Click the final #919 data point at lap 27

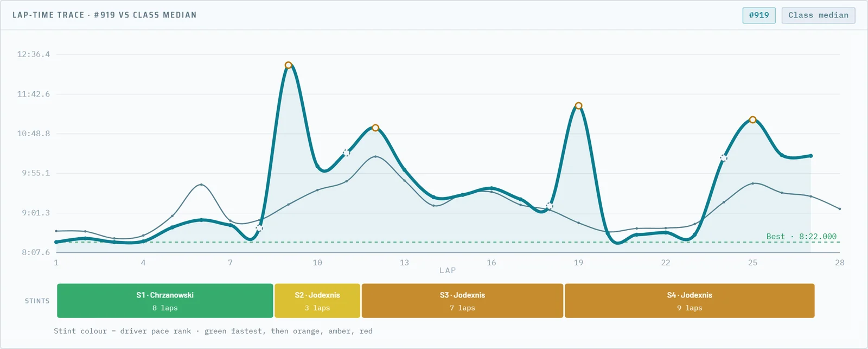pos(811,156)
